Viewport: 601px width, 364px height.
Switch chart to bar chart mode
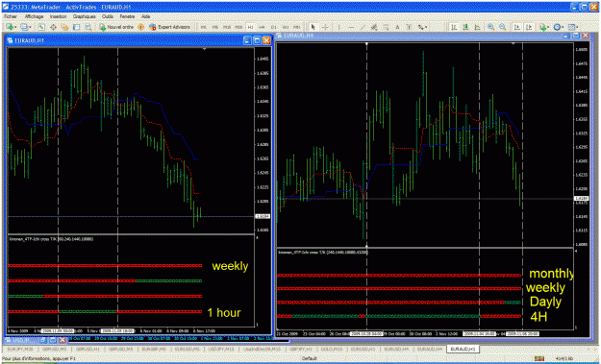click(x=454, y=27)
